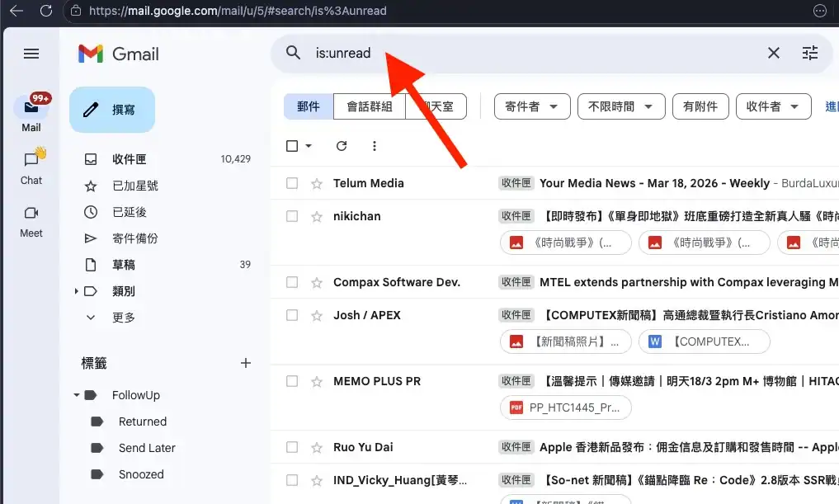Check the box beside MEMO PLUS PR email
The width and height of the screenshot is (839, 504).
pos(292,381)
